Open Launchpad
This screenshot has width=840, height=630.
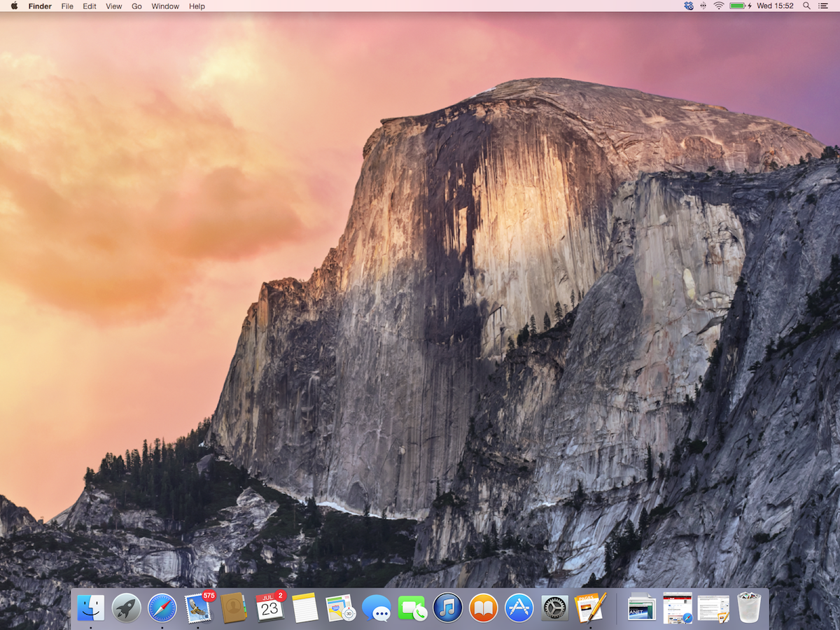pyautogui.click(x=126, y=608)
